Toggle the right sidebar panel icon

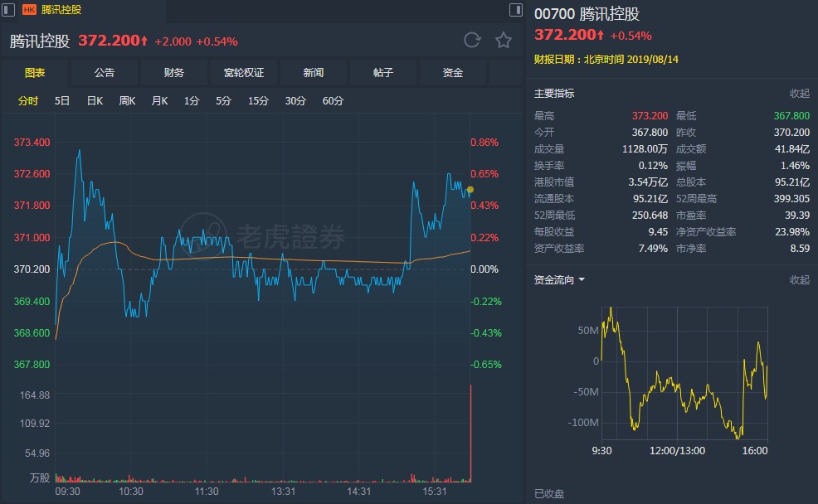(x=514, y=10)
